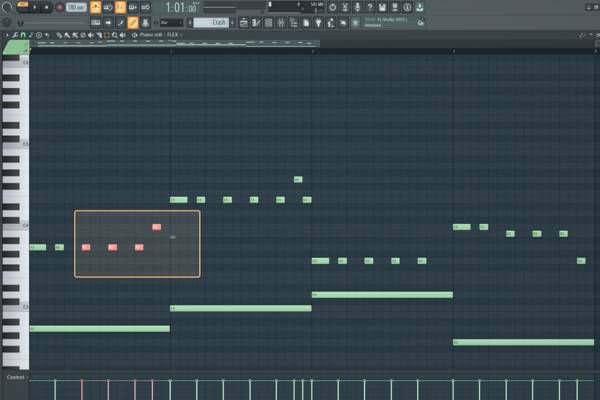Enable the overdub (blend recording) button
600x400 pixels.
click(x=133, y=7)
